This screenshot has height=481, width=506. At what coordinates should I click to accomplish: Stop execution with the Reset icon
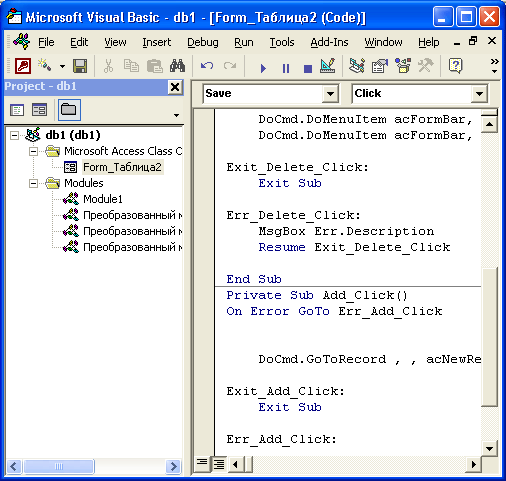tap(308, 69)
